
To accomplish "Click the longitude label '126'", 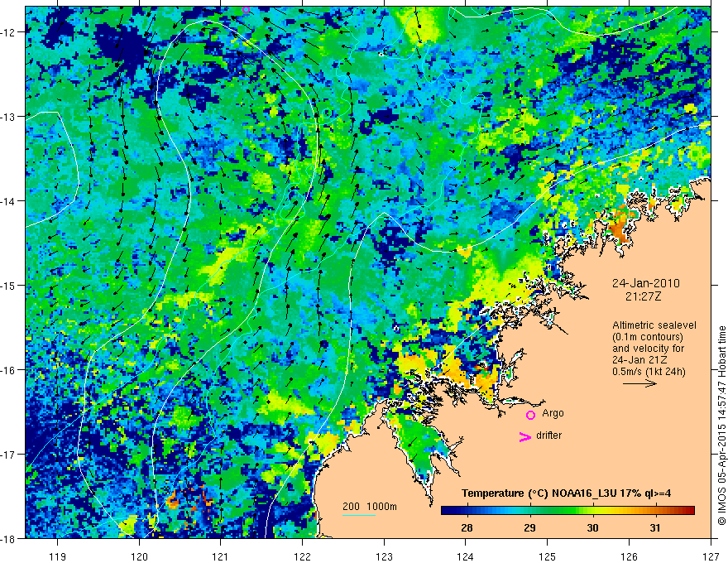I will [x=629, y=556].
